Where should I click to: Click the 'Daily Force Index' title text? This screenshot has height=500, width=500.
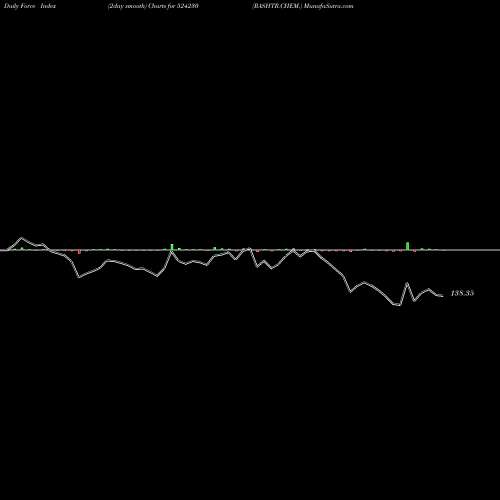tap(30, 6)
